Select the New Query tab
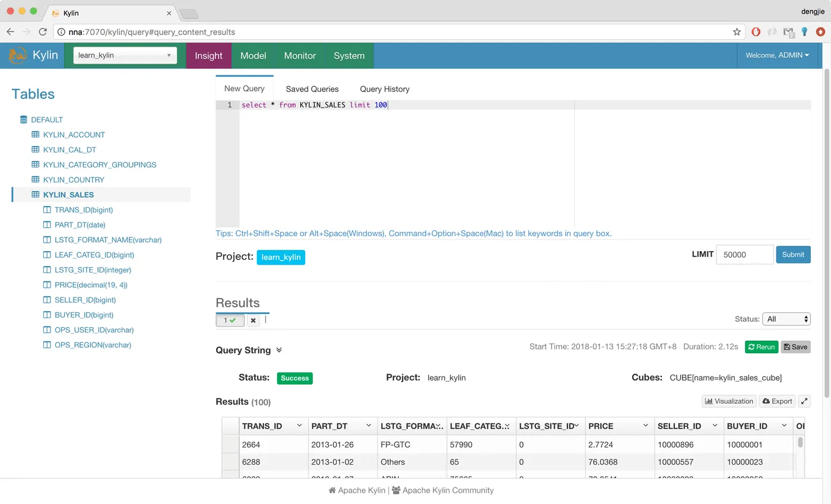 [x=245, y=88]
